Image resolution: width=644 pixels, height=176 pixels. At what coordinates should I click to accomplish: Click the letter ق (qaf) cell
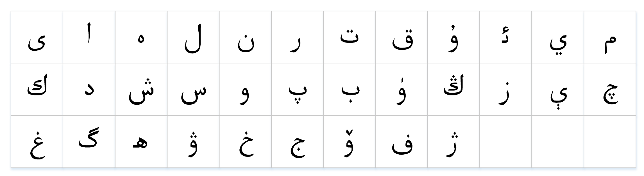click(x=402, y=37)
